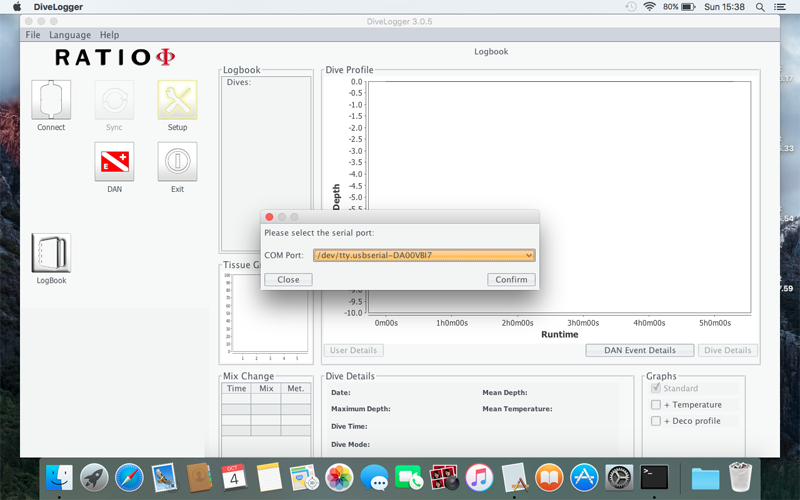The image size is (800, 500).
Task: Open the Setup tools icon
Action: point(178,99)
